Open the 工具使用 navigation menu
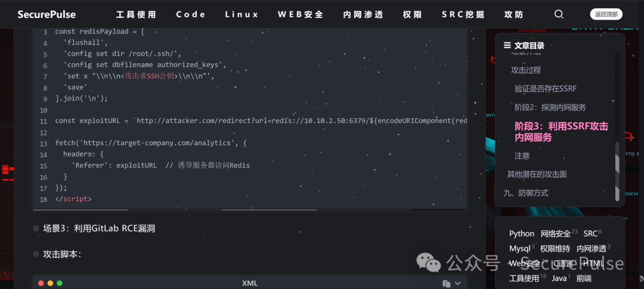 137,15
